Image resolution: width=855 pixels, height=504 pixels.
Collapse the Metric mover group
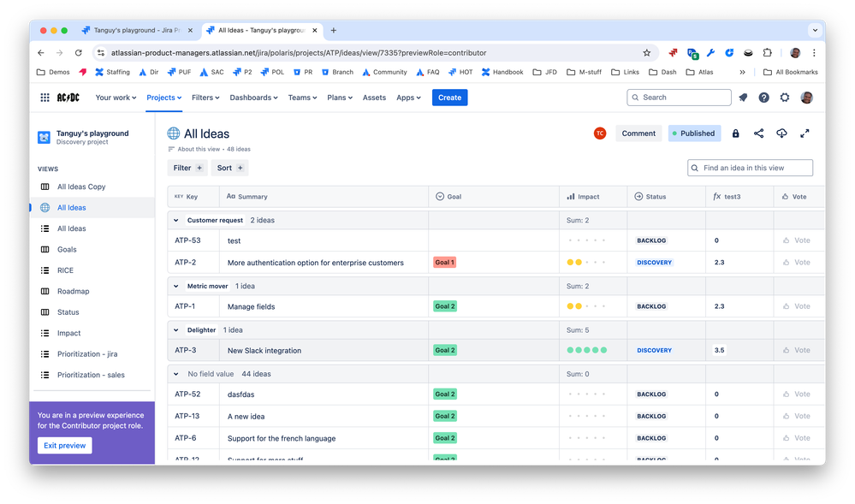175,286
